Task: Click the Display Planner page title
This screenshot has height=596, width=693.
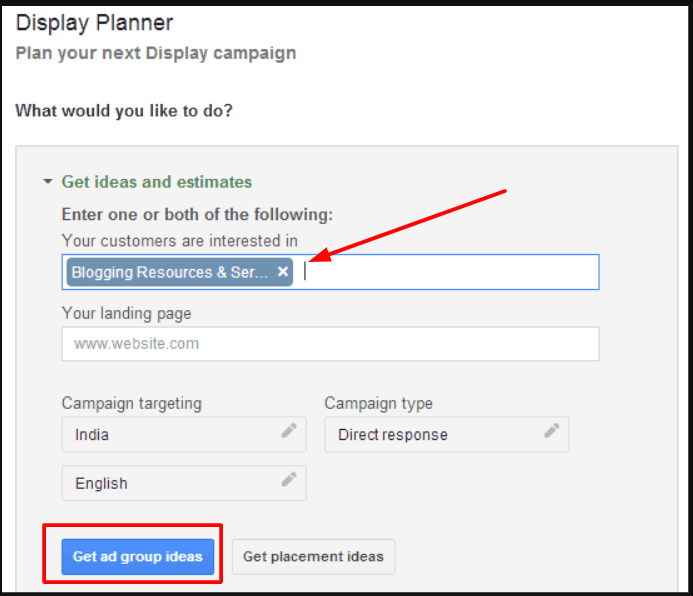Action: pos(94,23)
